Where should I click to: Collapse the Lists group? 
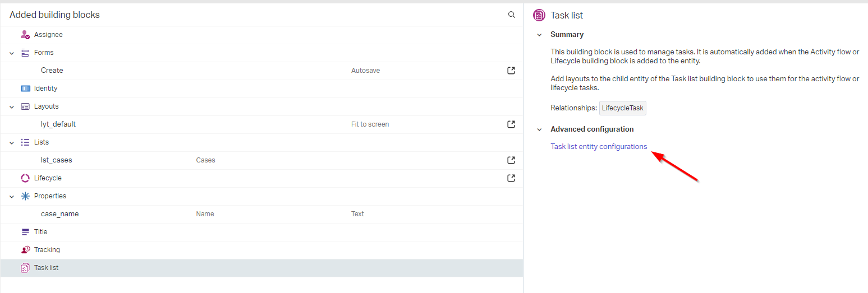[12, 142]
